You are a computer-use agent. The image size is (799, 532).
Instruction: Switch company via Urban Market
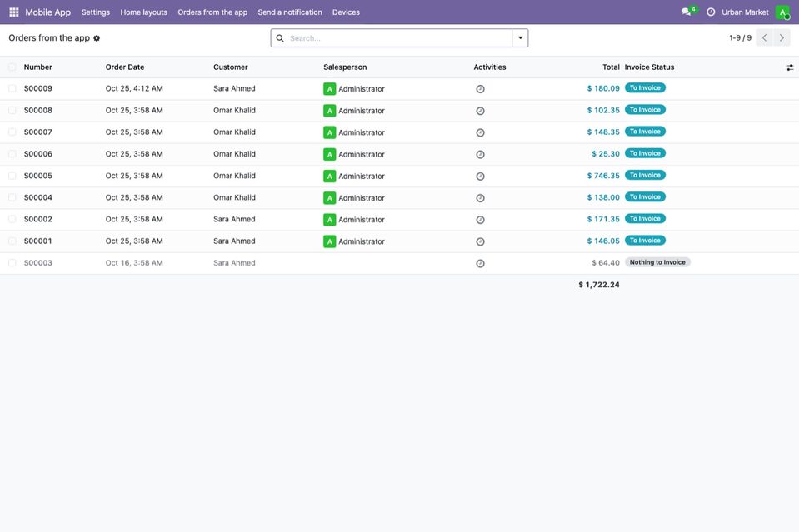[745, 12]
